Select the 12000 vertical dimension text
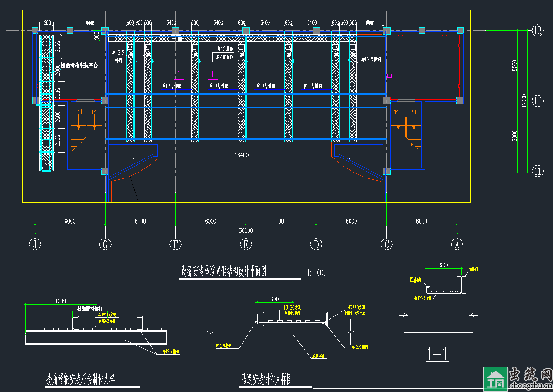This screenshot has height=392, width=553. [x=524, y=101]
